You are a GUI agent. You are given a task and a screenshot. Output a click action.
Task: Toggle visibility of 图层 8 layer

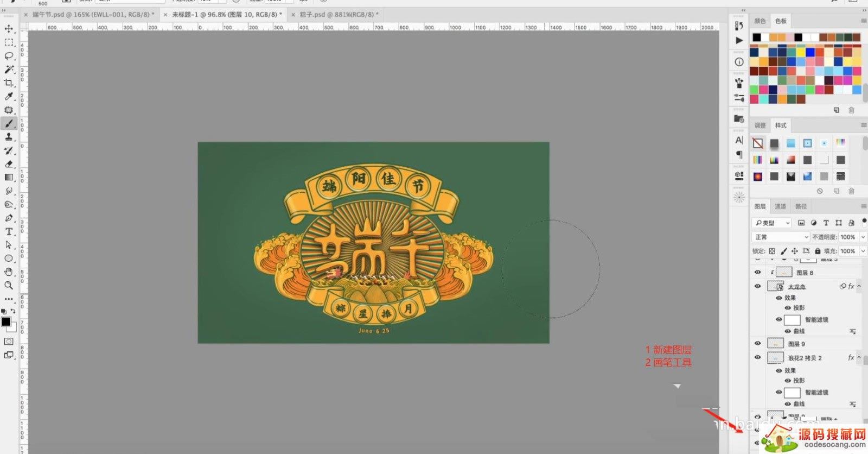758,272
